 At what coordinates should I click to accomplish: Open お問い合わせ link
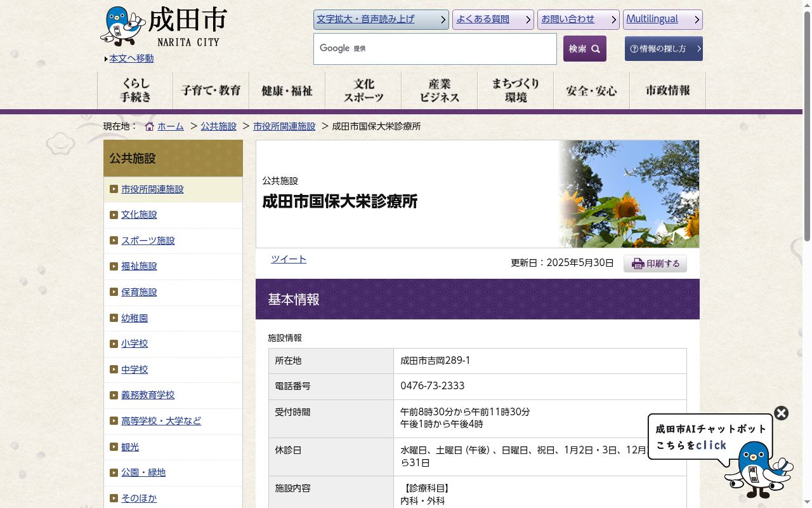[579, 20]
